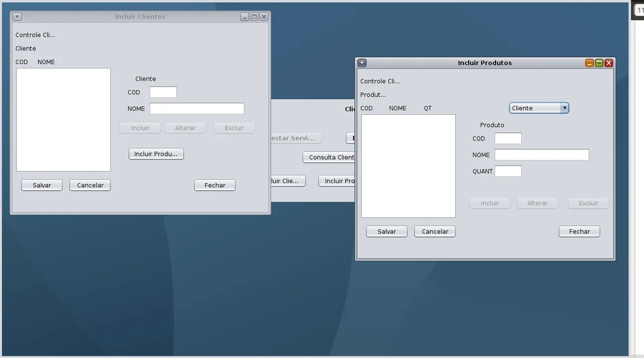
Task: Click Alterar button in Incluir Produtos
Action: (x=538, y=203)
